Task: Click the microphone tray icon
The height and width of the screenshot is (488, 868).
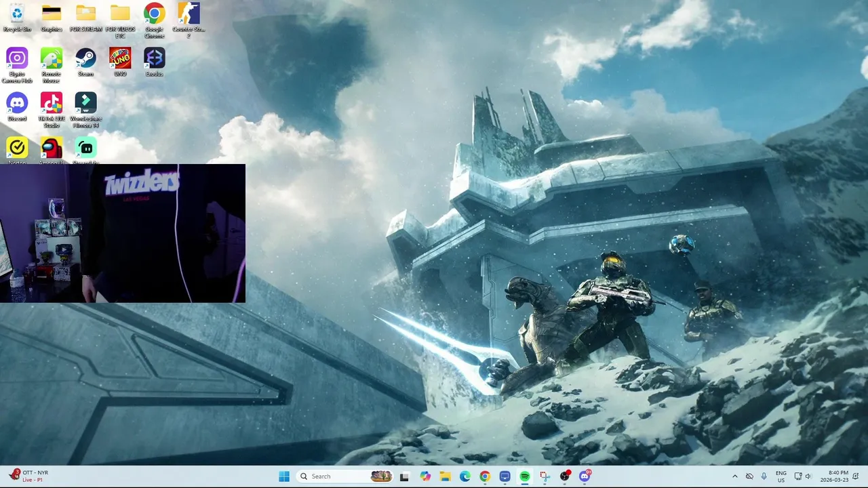Action: [764, 476]
